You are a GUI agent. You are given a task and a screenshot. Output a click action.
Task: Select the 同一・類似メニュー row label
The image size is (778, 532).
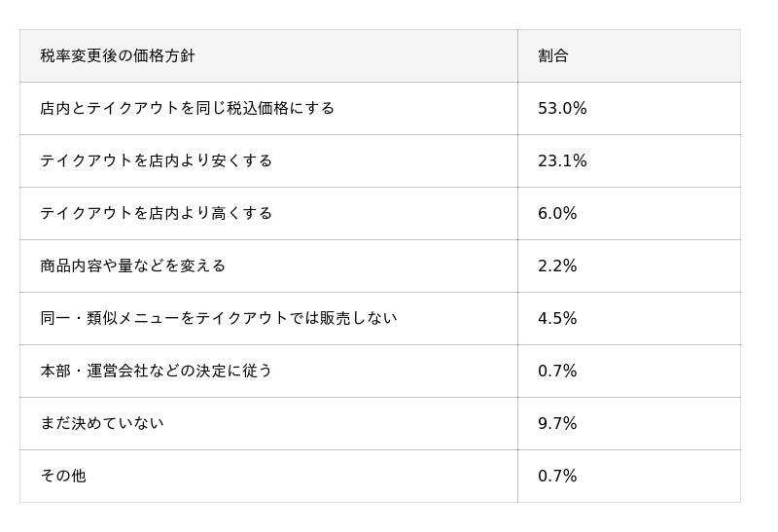click(218, 318)
